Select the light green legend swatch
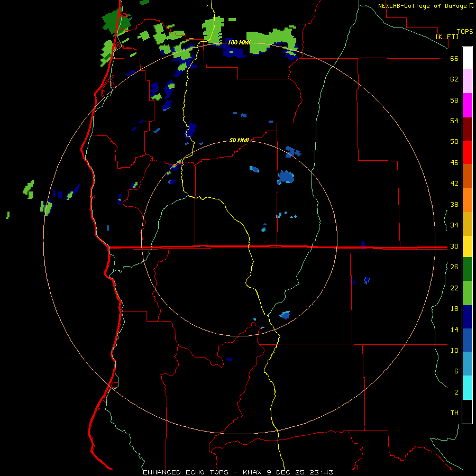 [x=467, y=293]
